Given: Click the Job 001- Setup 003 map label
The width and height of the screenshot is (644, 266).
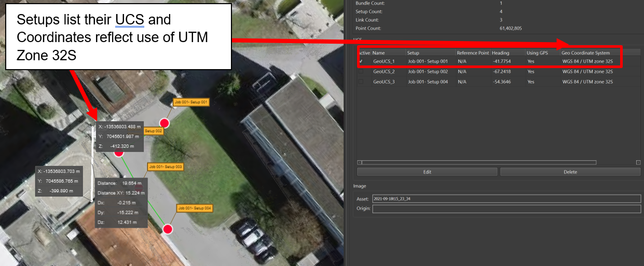Looking at the screenshot, I should pos(165,167).
